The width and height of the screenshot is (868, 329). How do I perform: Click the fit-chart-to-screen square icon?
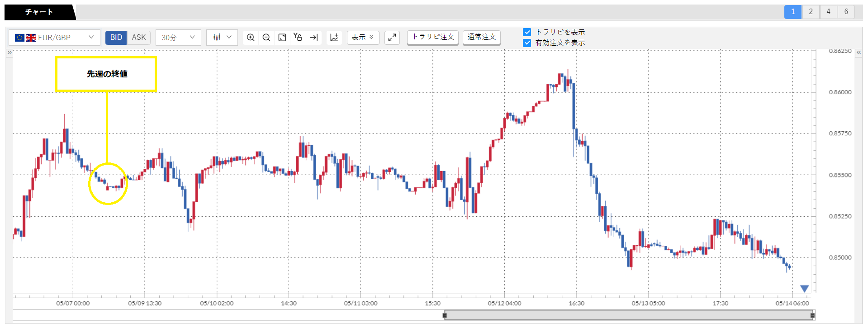pyautogui.click(x=282, y=38)
